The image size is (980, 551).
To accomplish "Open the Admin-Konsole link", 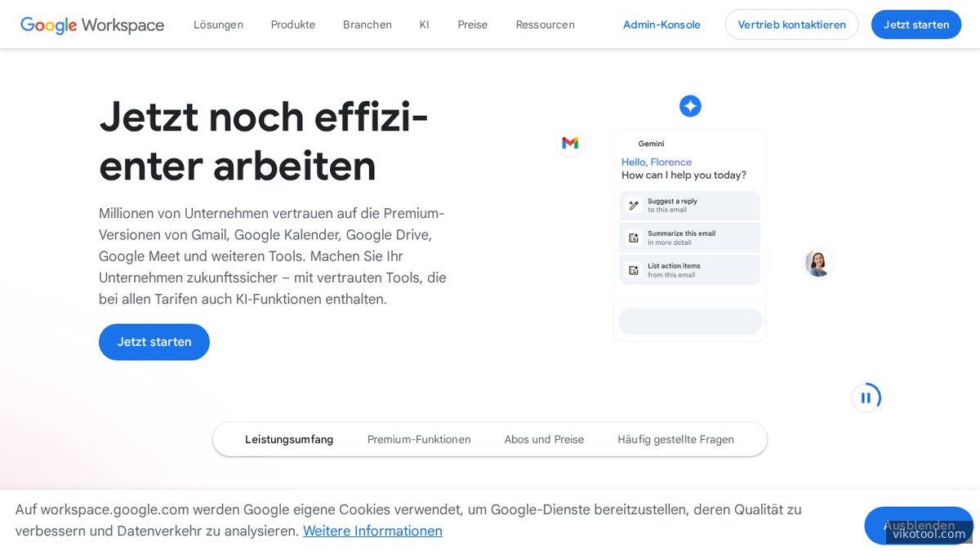I will click(661, 24).
